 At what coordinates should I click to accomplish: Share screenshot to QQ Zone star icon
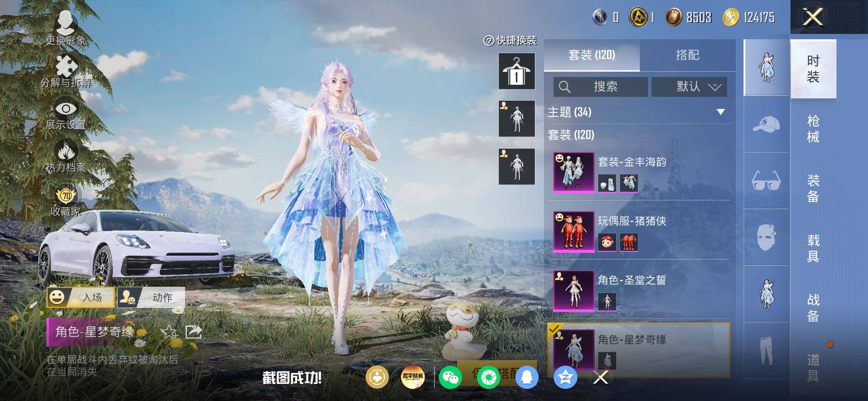pos(565,377)
